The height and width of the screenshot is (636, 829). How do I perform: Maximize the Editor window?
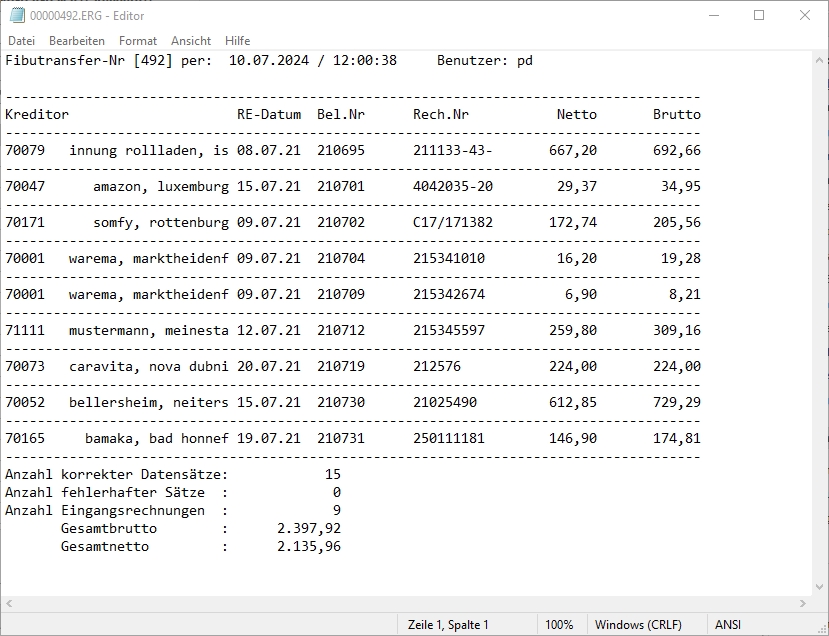[x=759, y=16]
